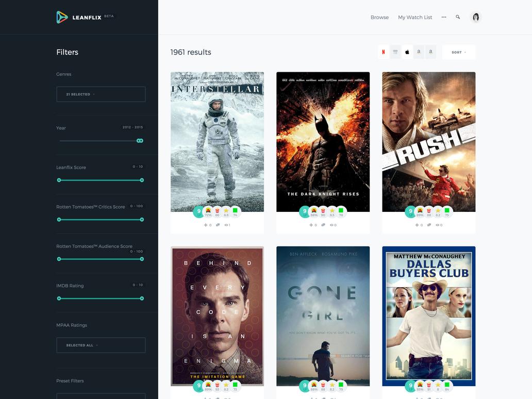The width and height of the screenshot is (532, 399).
Task: Open comments icon under The Dark Knight Rises
Action: click(x=323, y=225)
